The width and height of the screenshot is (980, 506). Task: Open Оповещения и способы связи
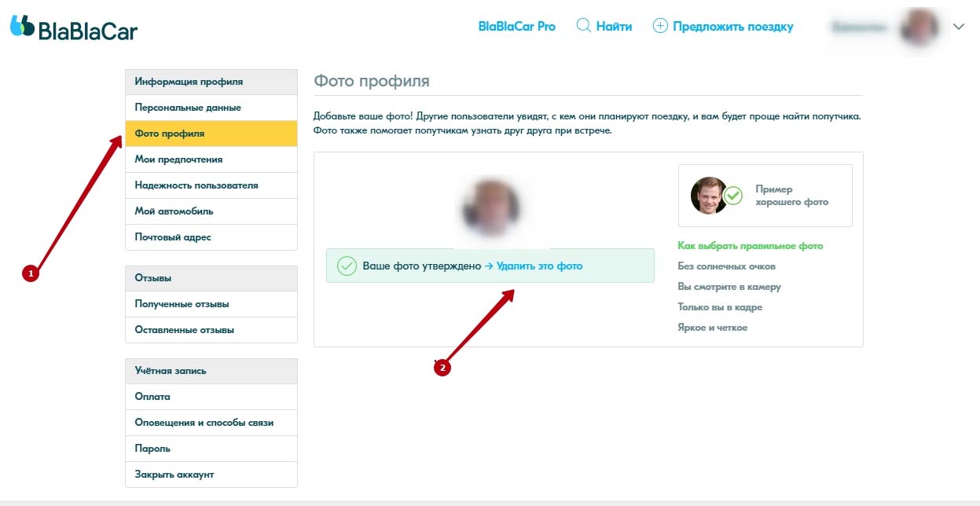(x=211, y=423)
